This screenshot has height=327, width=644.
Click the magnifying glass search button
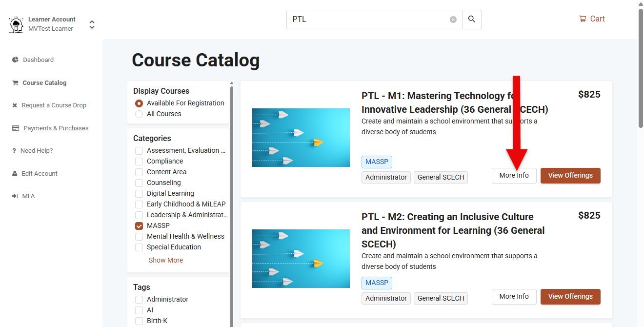pos(472,20)
